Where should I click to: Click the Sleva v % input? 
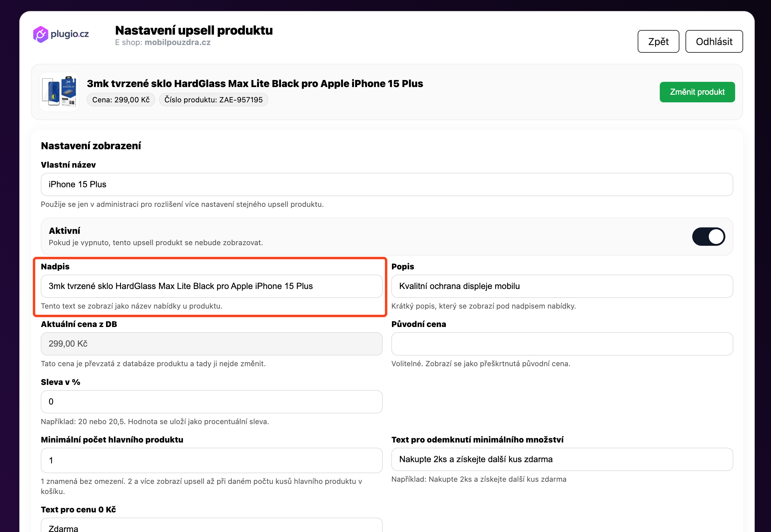pyautogui.click(x=212, y=402)
